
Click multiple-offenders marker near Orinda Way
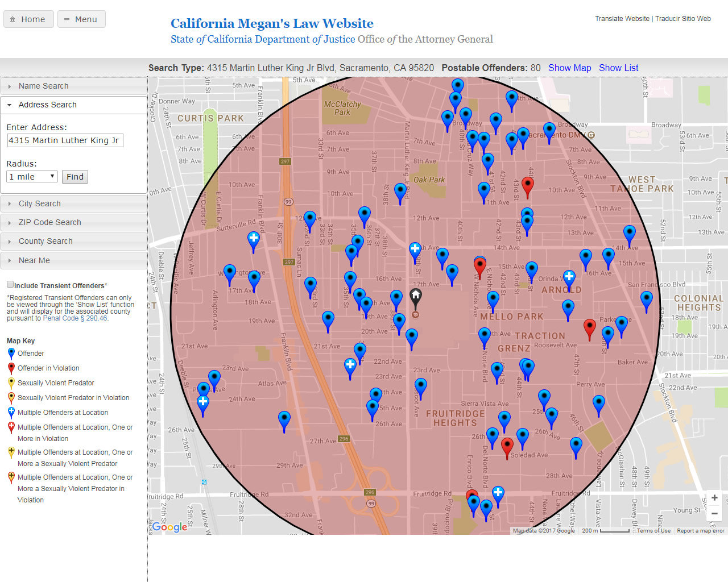click(x=569, y=280)
